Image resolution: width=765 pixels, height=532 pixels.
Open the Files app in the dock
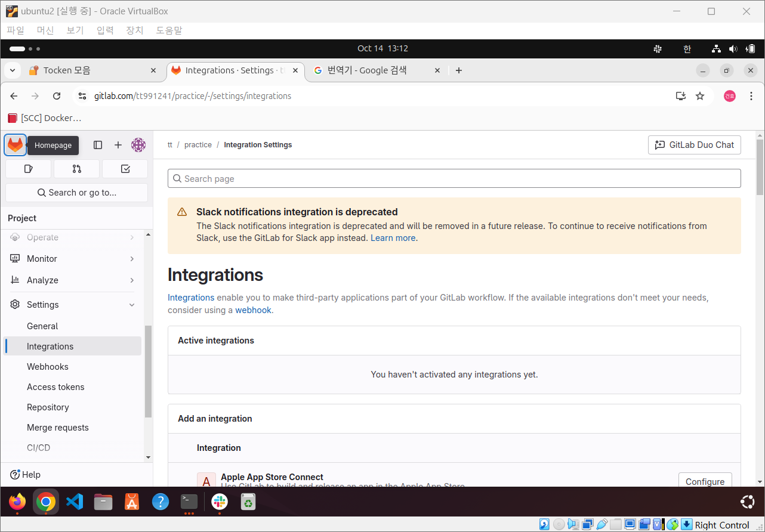(x=103, y=502)
